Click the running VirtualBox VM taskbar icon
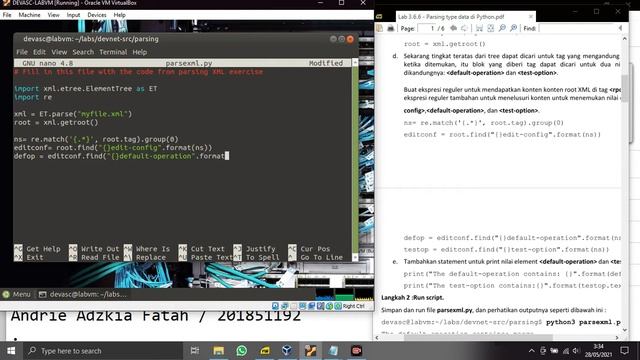 tap(310, 351)
